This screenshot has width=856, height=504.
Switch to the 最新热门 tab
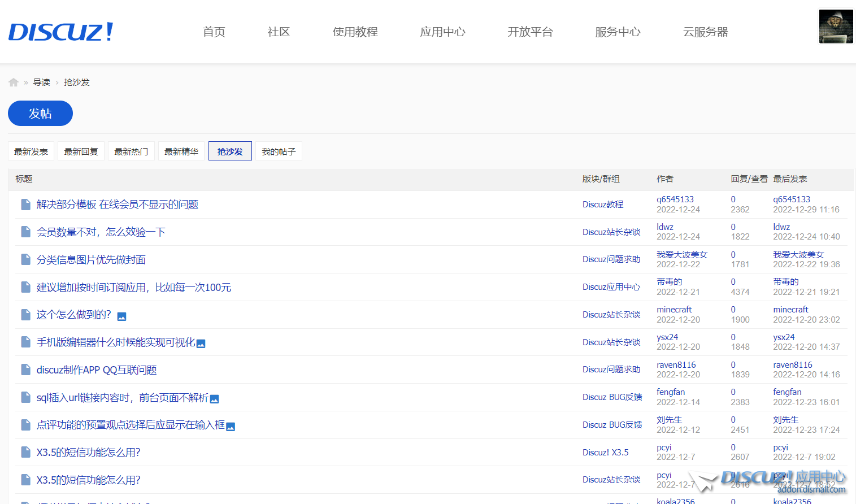tap(131, 151)
